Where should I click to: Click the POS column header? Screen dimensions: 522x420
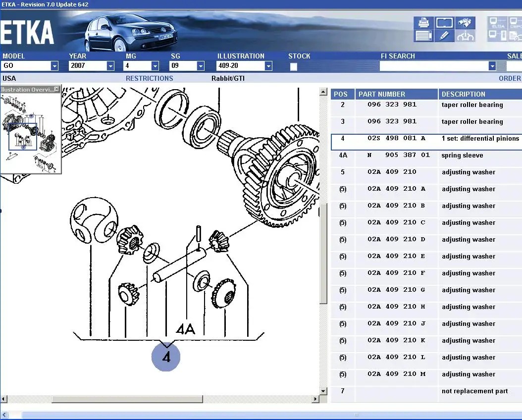[x=343, y=94]
